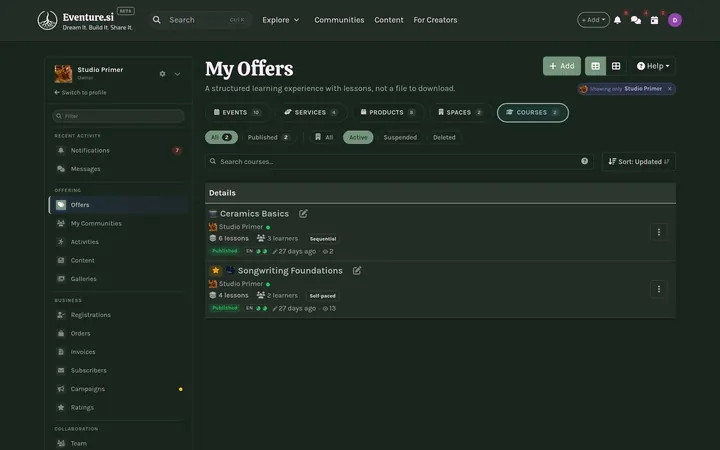The height and width of the screenshot is (450, 720).
Task: Open Ceramics Basics three-dot menu
Action: tap(658, 232)
